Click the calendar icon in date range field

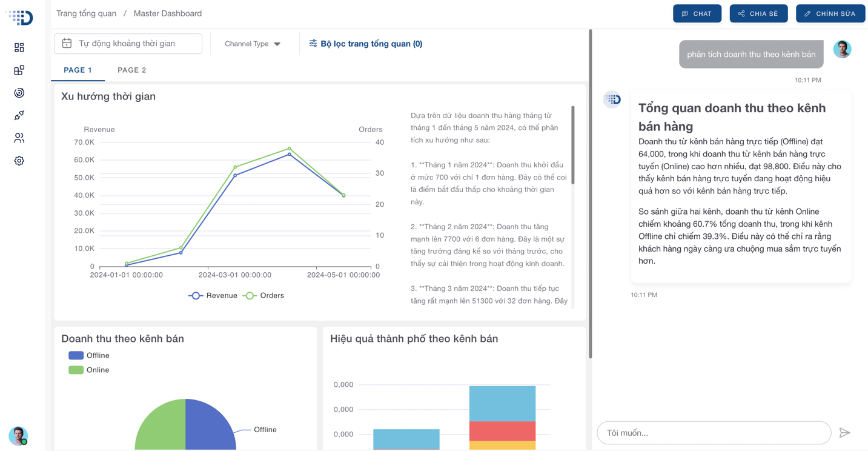point(67,44)
